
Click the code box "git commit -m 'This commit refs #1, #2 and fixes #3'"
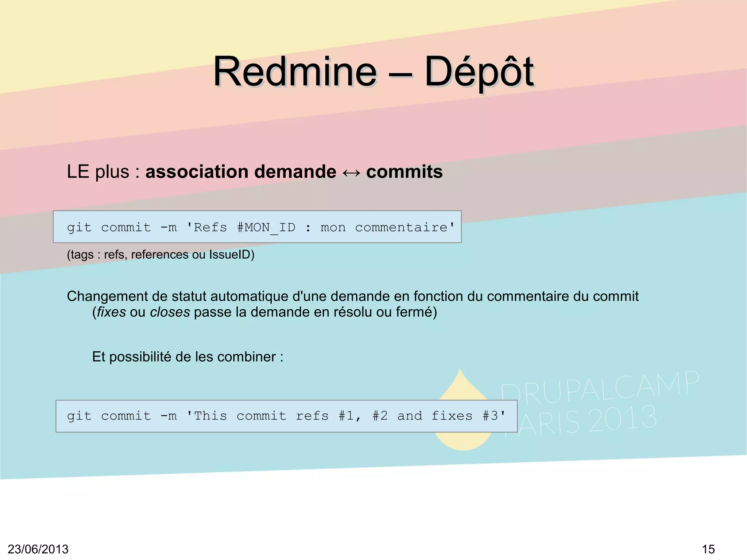coord(286,416)
